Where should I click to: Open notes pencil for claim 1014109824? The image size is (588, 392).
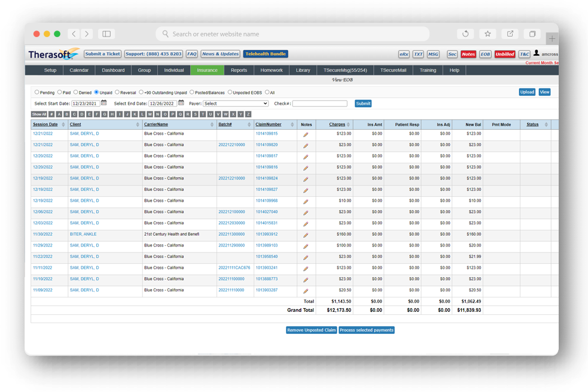pos(306,180)
